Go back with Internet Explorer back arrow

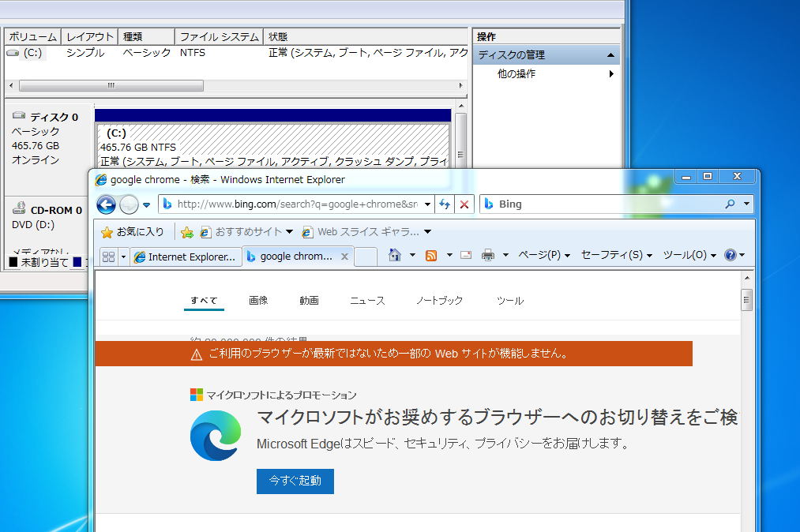click(x=106, y=204)
